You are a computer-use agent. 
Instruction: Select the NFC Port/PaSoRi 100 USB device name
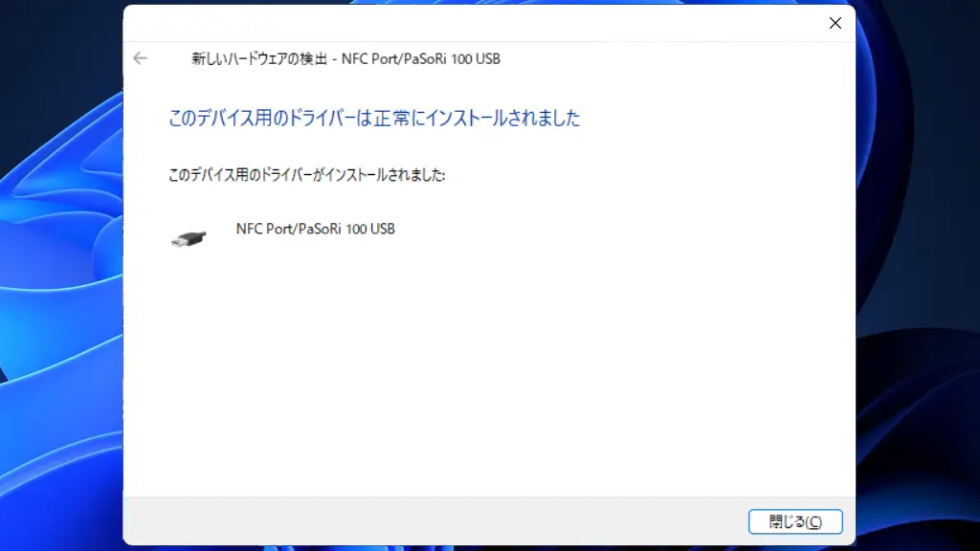[x=315, y=230]
